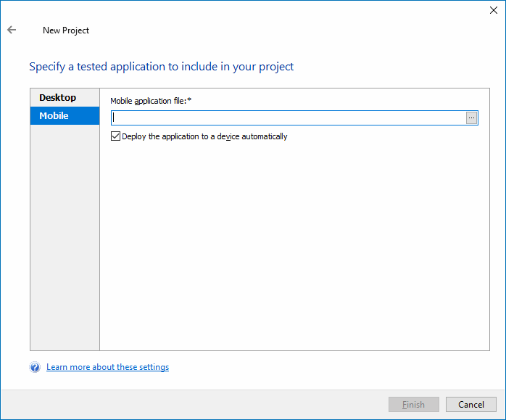This screenshot has width=506, height=420.
Task: Click the 'New Project' window title text
Action: [66, 30]
